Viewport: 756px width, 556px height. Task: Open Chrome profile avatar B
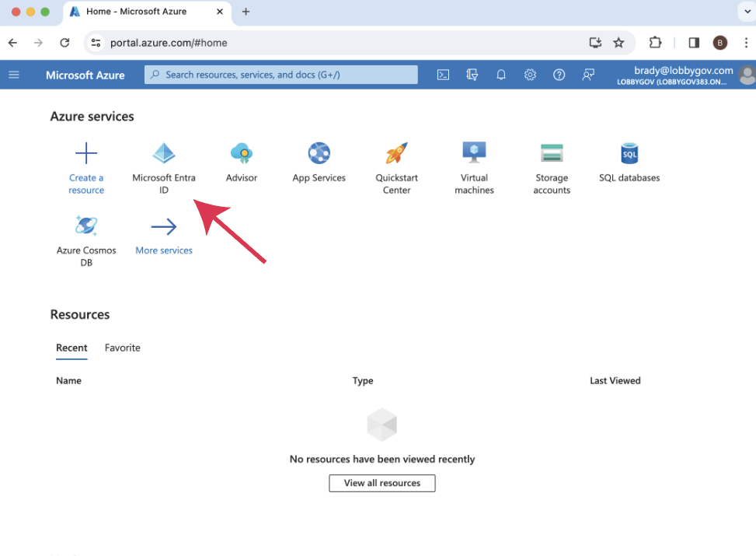coord(719,43)
